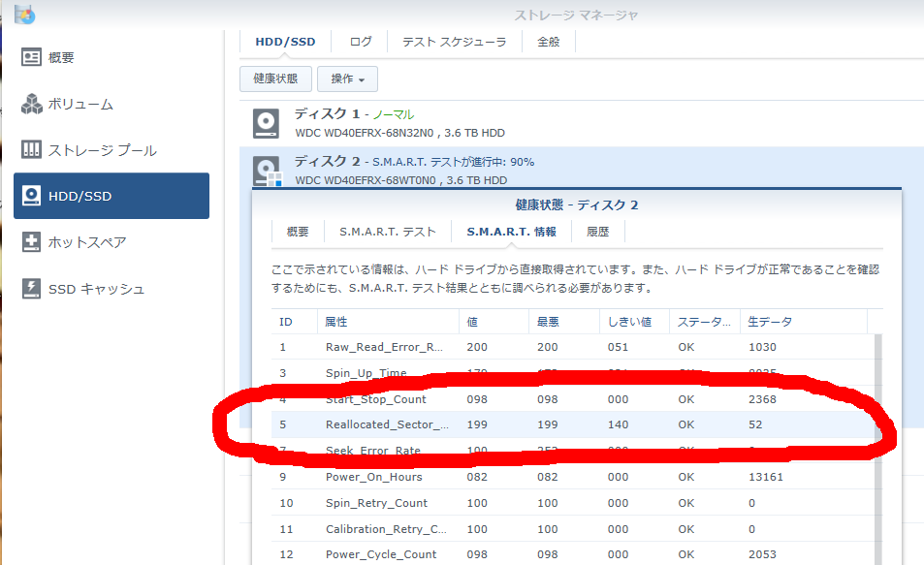
Task: Click the 概要 overview sidebar icon
Action: click(x=31, y=57)
